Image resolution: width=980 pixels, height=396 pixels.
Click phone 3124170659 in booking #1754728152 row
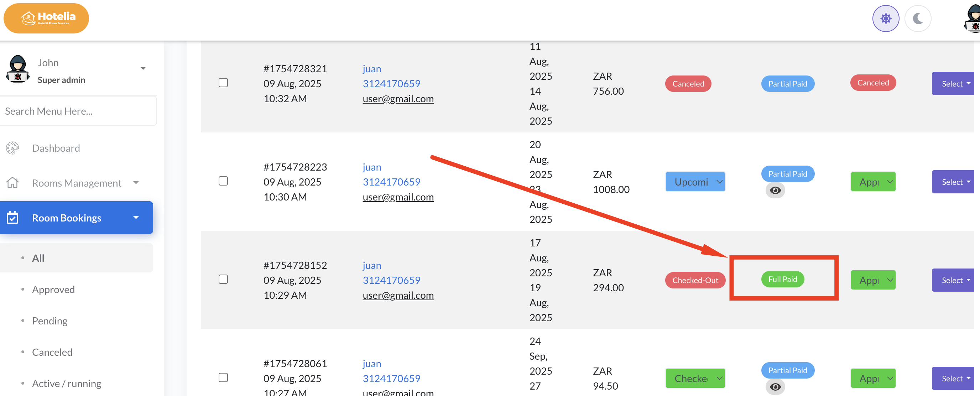[x=391, y=280]
